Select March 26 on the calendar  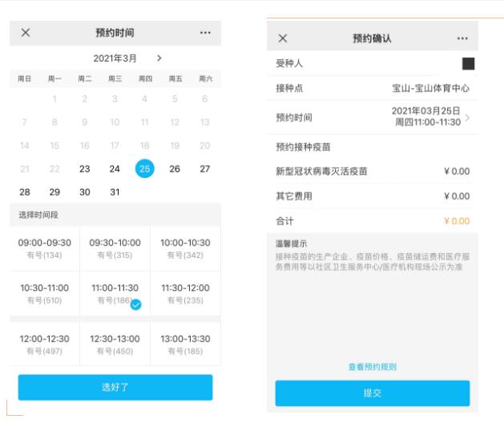(x=175, y=169)
